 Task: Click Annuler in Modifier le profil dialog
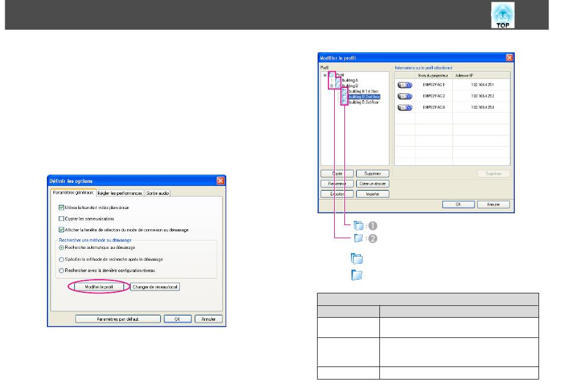coord(493,204)
